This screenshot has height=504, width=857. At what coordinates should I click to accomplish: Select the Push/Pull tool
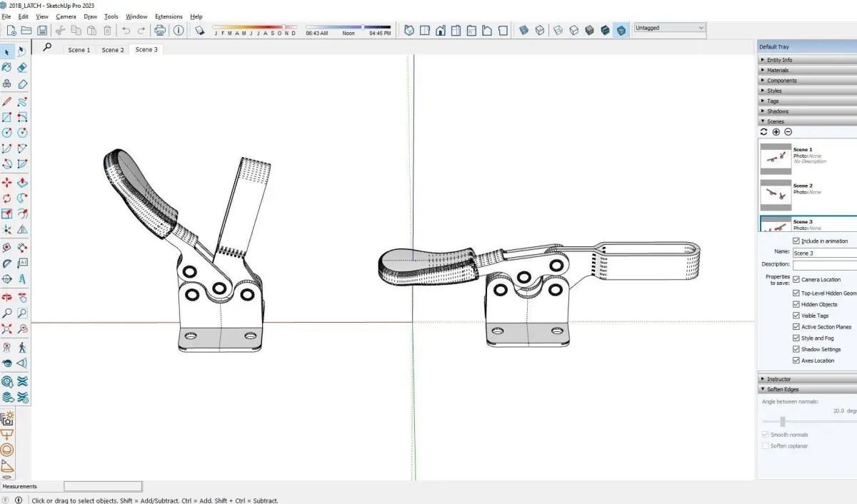22,183
